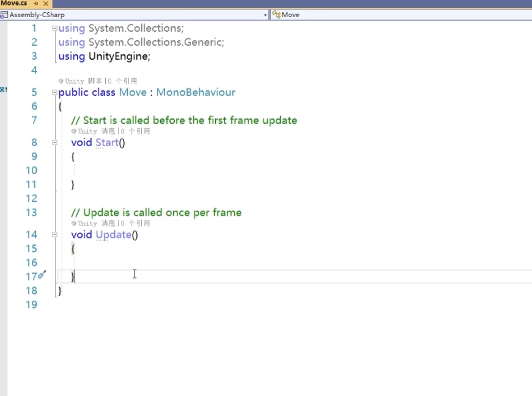The width and height of the screenshot is (532, 396).
Task: Click the MonoBehaviour base class name
Action: click(196, 92)
